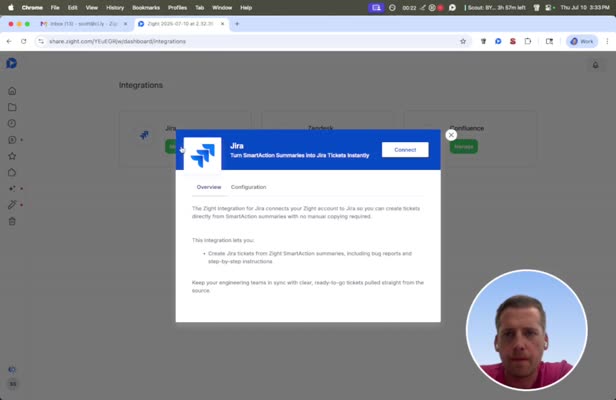Image resolution: width=616 pixels, height=400 pixels.
Task: Reload the page with refresh icon
Action: (x=24, y=41)
